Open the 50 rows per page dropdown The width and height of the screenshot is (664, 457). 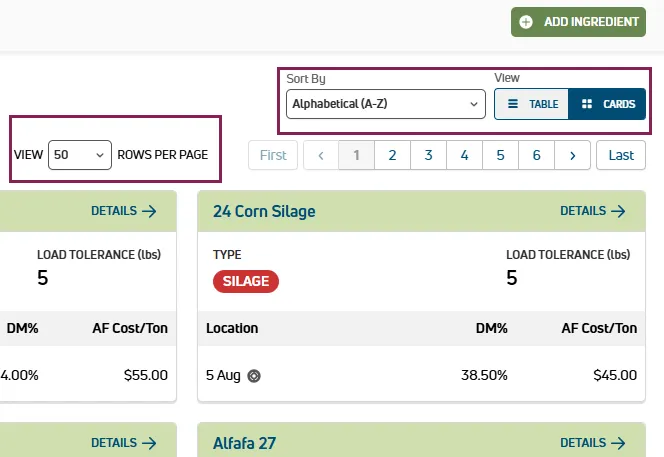[80, 155]
